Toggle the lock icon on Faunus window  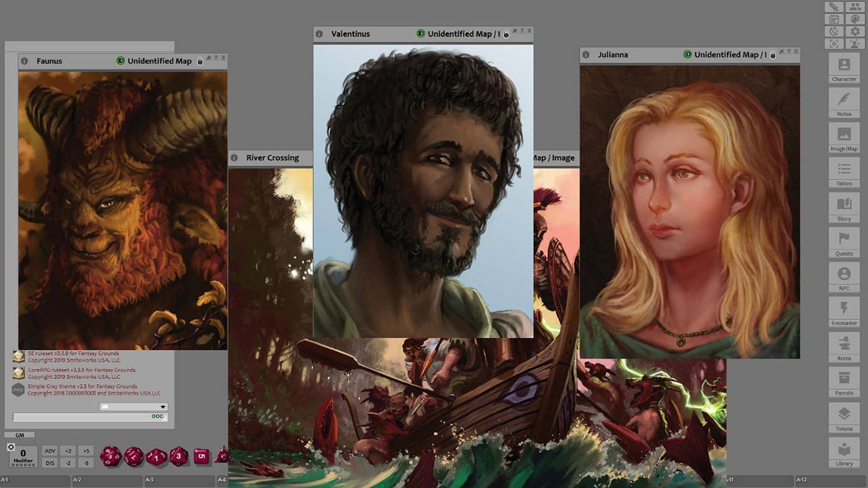tap(200, 61)
